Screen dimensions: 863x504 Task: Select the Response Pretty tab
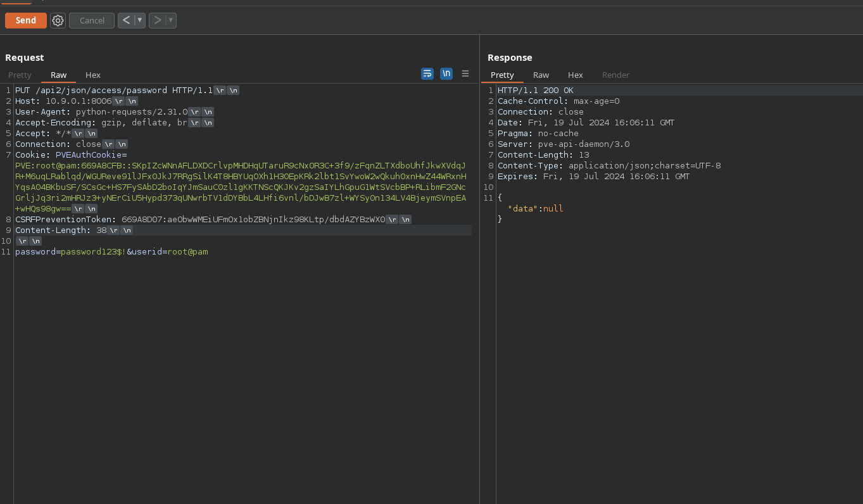click(x=502, y=75)
